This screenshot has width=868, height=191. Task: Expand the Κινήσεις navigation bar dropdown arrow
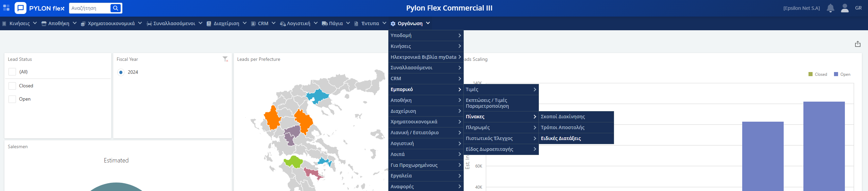pos(35,23)
